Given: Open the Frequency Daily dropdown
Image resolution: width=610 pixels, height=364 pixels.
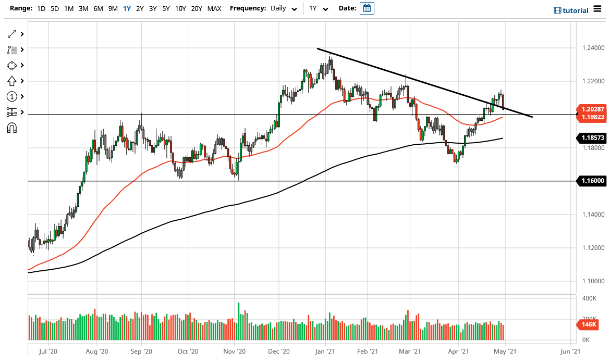Looking at the screenshot, I should (284, 8).
